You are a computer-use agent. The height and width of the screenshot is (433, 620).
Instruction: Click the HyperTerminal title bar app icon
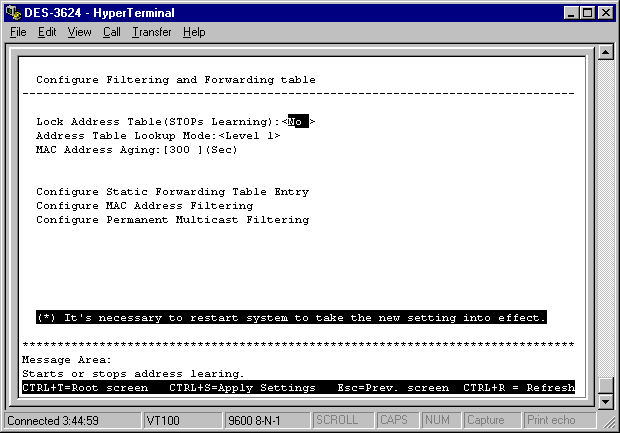(12, 12)
